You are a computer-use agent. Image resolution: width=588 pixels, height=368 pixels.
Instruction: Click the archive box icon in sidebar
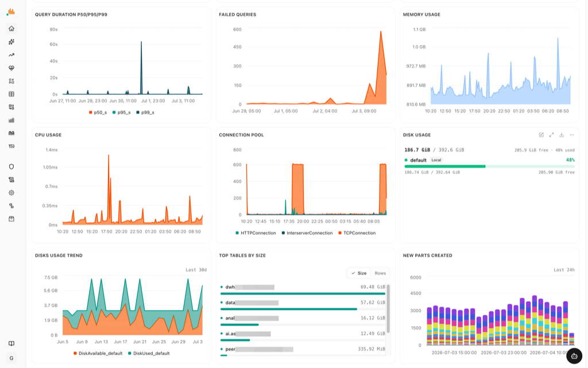coord(11,219)
